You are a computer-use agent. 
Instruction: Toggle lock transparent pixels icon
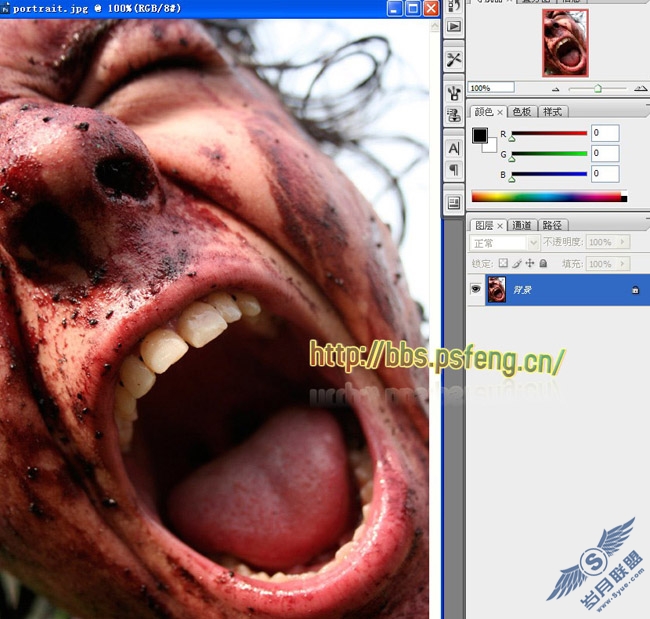coord(503,263)
